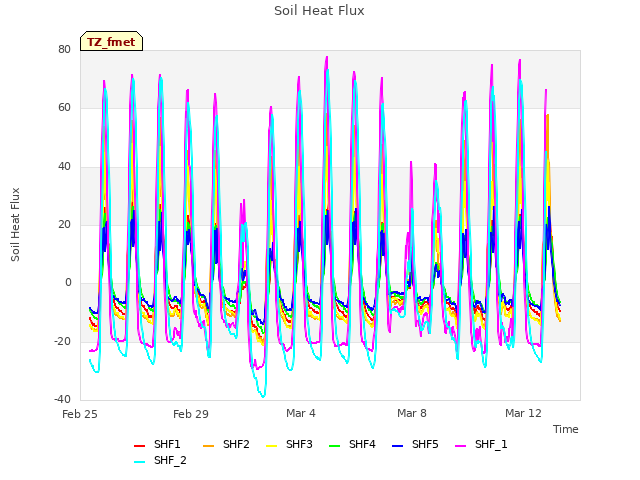Click the Mar 8 x-axis label

(x=412, y=413)
